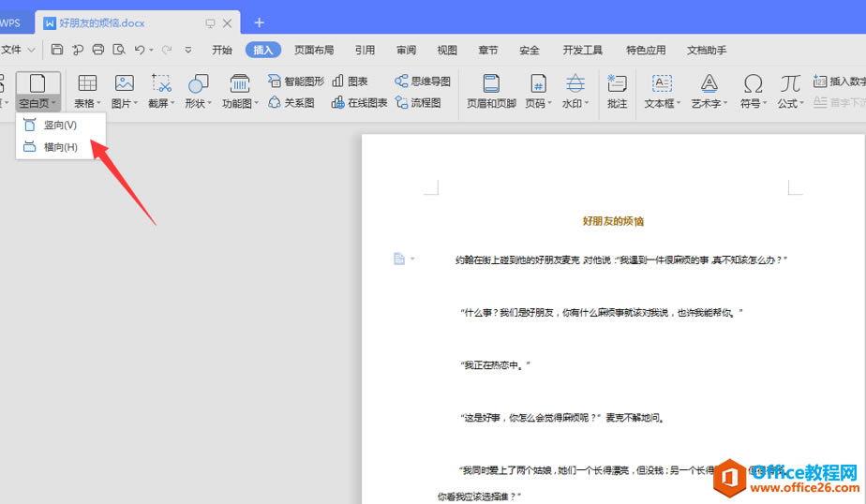
Task: Switch to the 视图 tab
Action: click(447, 51)
